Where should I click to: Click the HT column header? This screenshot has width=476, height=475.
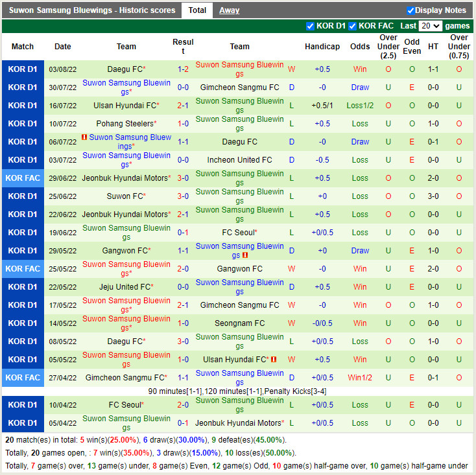pyautogui.click(x=433, y=47)
